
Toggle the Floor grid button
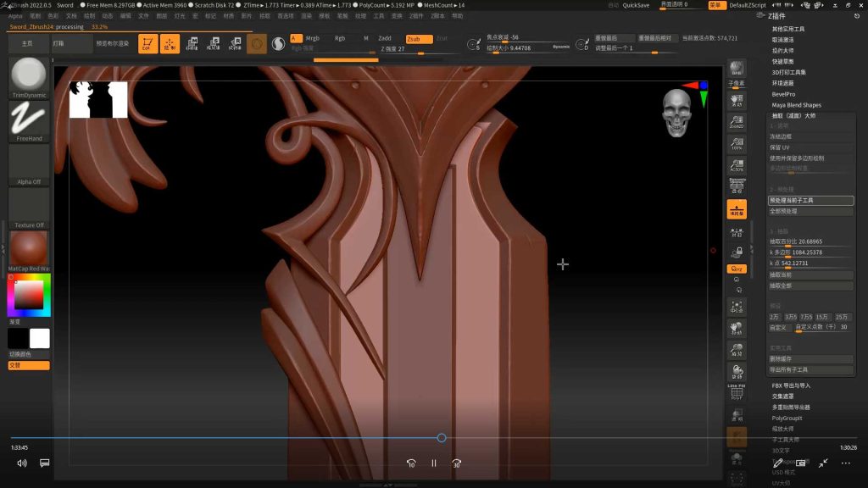[x=737, y=209]
